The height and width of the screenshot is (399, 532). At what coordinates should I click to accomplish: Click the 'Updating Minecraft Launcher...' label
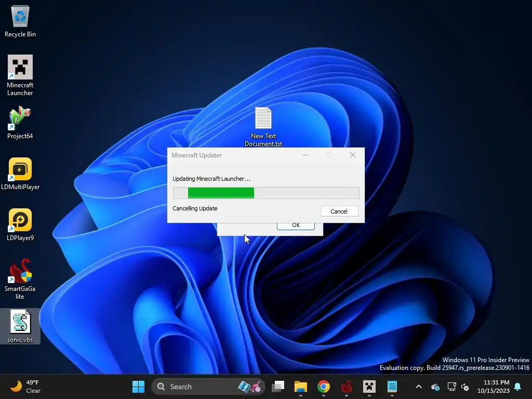tap(211, 179)
